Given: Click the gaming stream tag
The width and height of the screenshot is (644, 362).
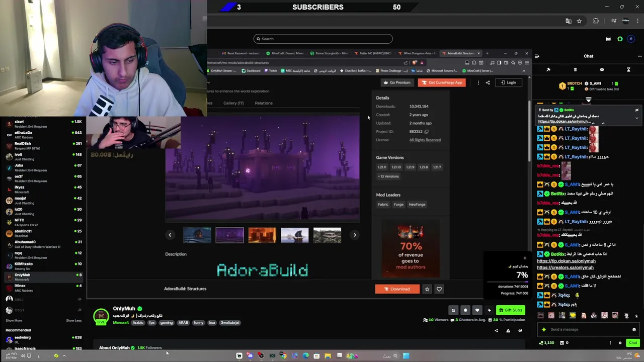Looking at the screenshot, I should tap(166, 323).
